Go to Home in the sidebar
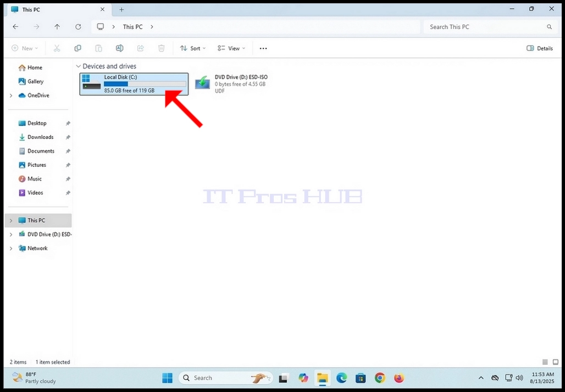The image size is (565, 392). point(35,68)
